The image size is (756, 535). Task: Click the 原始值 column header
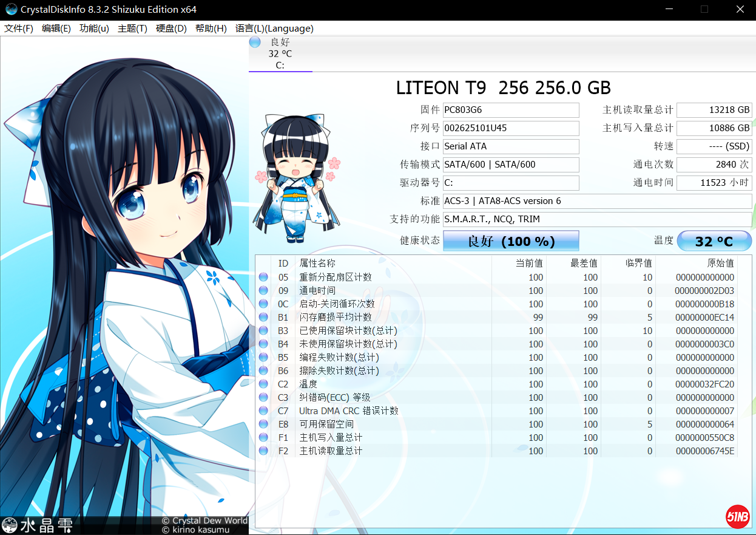(720, 263)
